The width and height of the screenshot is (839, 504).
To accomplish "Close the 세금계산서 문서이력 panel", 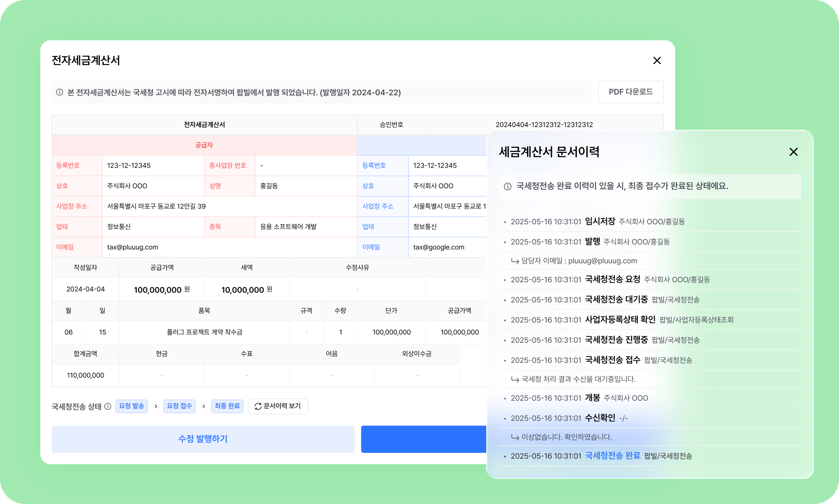I will [x=793, y=152].
